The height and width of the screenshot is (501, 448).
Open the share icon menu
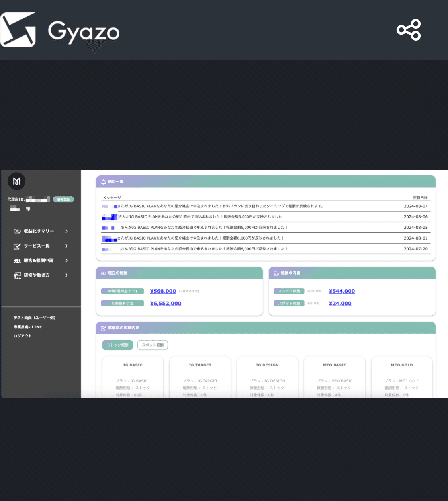409,30
